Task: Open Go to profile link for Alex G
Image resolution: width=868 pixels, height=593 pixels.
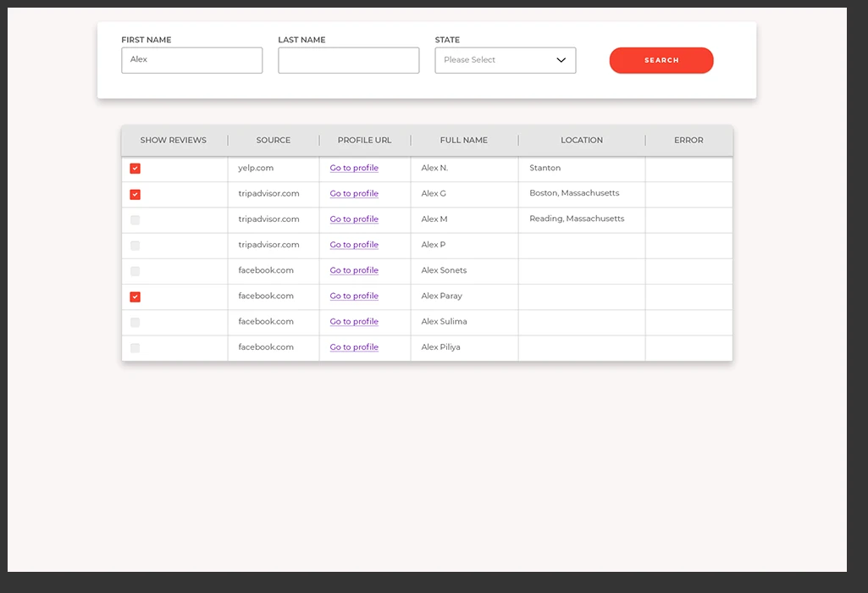Action: click(x=354, y=193)
